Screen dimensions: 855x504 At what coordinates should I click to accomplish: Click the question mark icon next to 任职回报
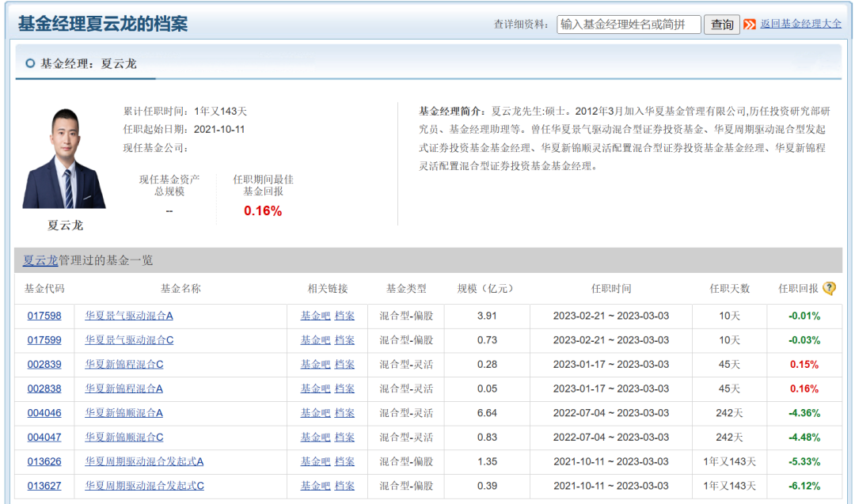pyautogui.click(x=829, y=288)
